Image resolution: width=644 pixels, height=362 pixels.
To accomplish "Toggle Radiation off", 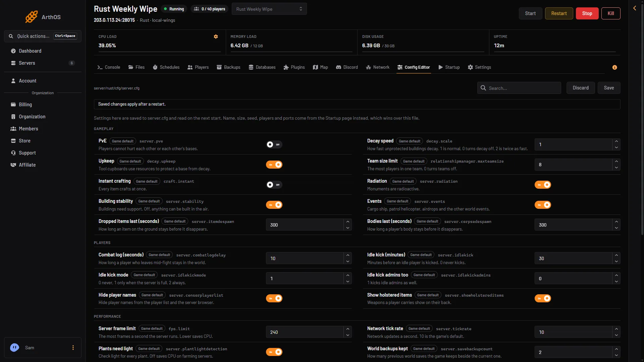I will click(543, 185).
